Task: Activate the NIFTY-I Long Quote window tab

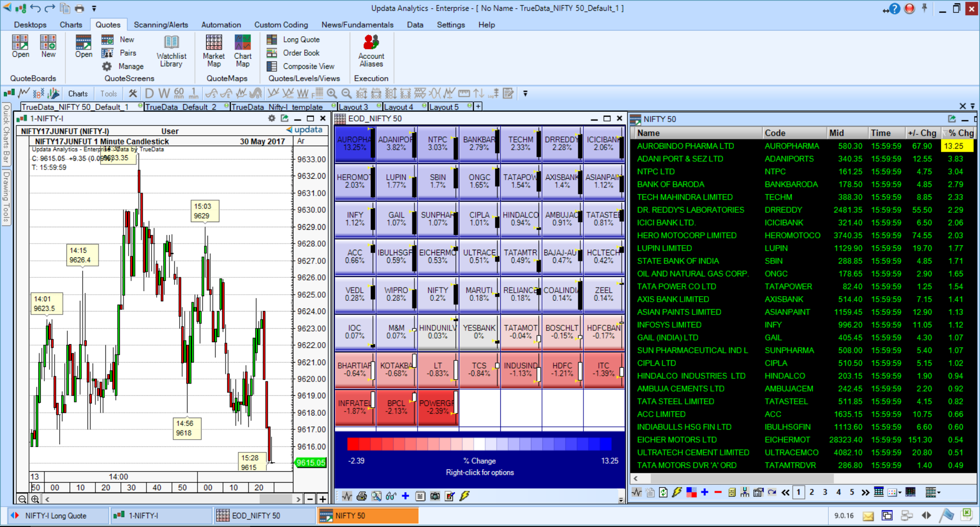Action: [58, 516]
